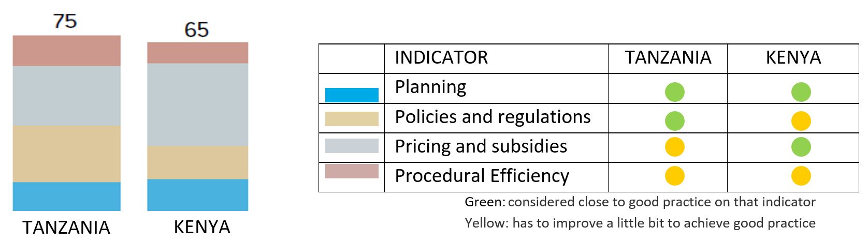The width and height of the screenshot is (868, 242).
Task: Click Kenya's yellow Policies and regulations dot
Action: (801, 121)
